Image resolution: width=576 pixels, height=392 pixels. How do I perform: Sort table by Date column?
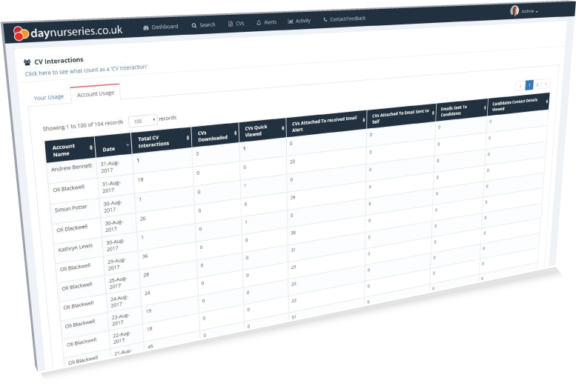coord(115,146)
